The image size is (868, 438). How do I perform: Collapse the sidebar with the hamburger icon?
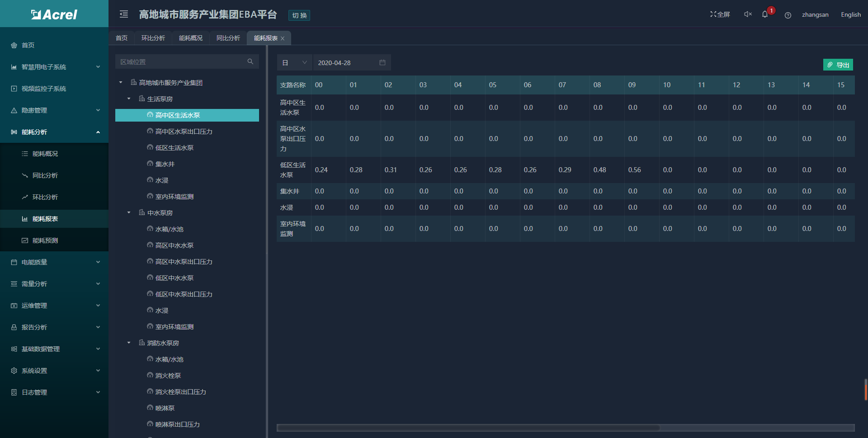[x=124, y=14]
